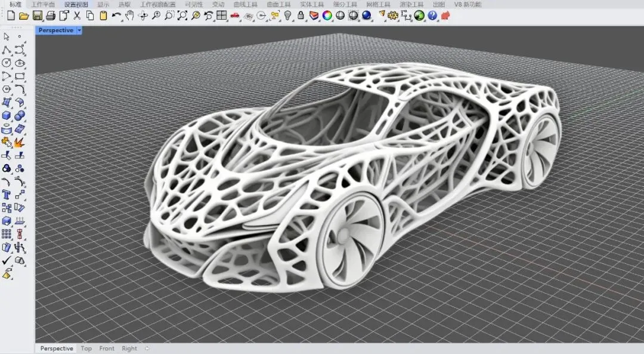Select the Rectangle tool in sidebar

point(20,76)
